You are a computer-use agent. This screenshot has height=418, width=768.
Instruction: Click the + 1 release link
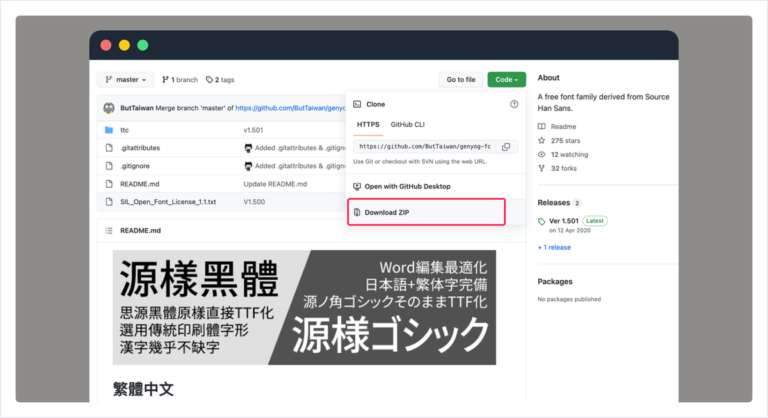pos(554,247)
